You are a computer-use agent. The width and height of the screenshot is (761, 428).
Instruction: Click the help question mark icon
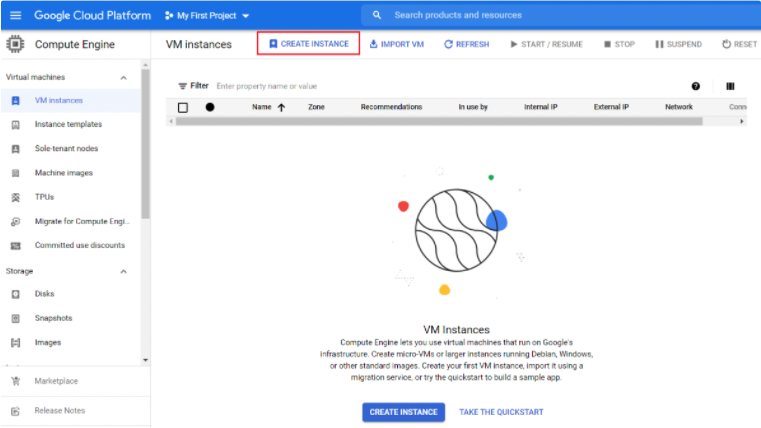[x=696, y=86]
